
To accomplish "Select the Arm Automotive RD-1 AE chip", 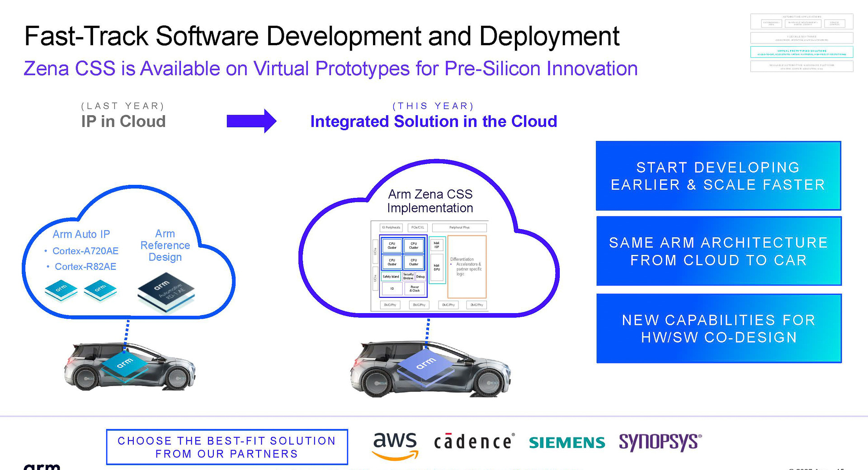I will pyautogui.click(x=166, y=292).
